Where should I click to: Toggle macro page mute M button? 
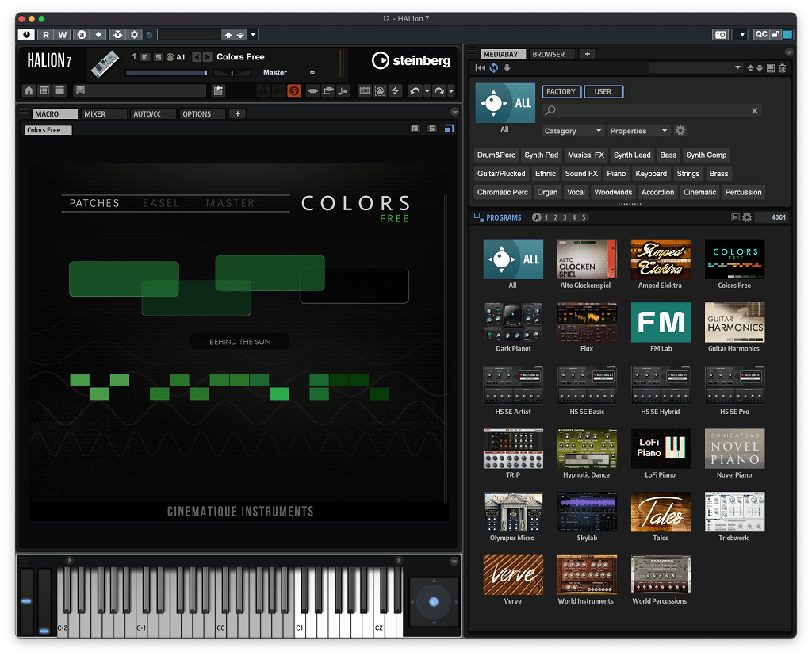pyautogui.click(x=415, y=129)
